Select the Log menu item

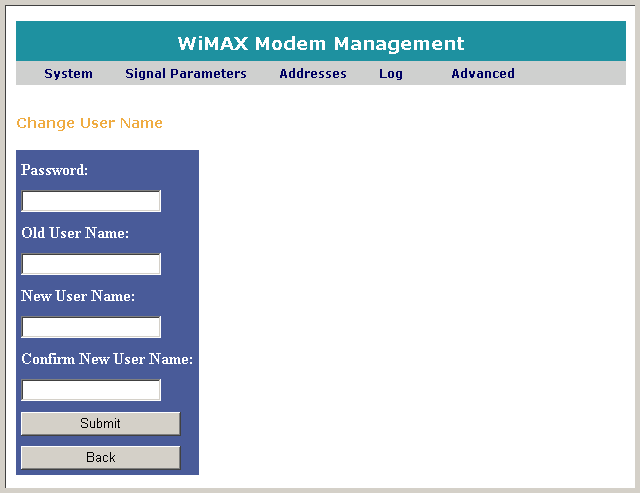390,73
